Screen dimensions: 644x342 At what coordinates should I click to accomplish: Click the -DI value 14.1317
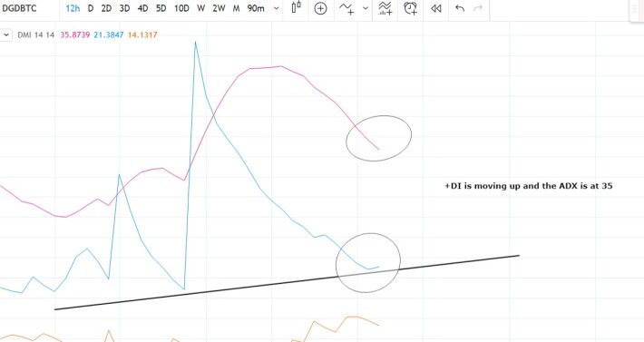(x=142, y=34)
